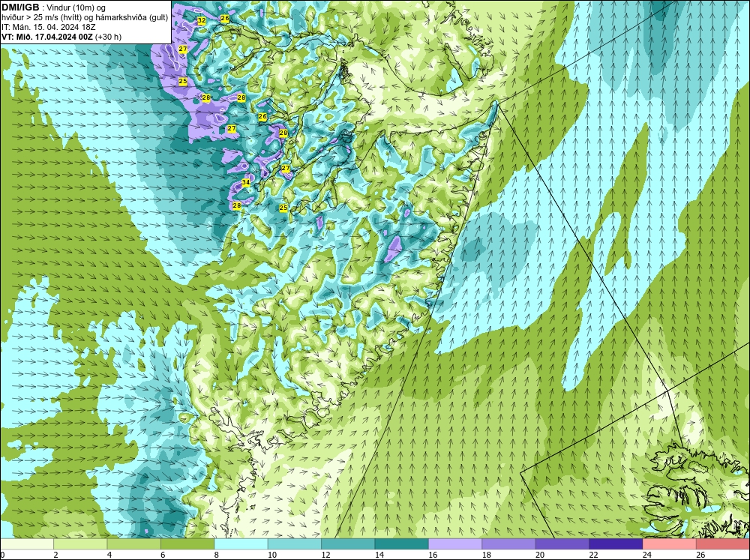Click the 18–20 m/s medium purple legend swatch

509,544
